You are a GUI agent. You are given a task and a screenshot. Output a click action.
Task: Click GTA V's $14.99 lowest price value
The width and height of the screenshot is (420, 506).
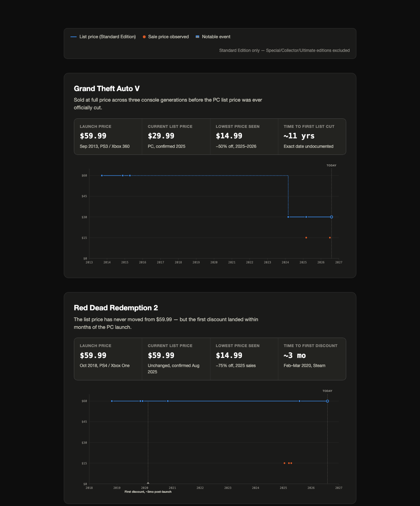(229, 136)
